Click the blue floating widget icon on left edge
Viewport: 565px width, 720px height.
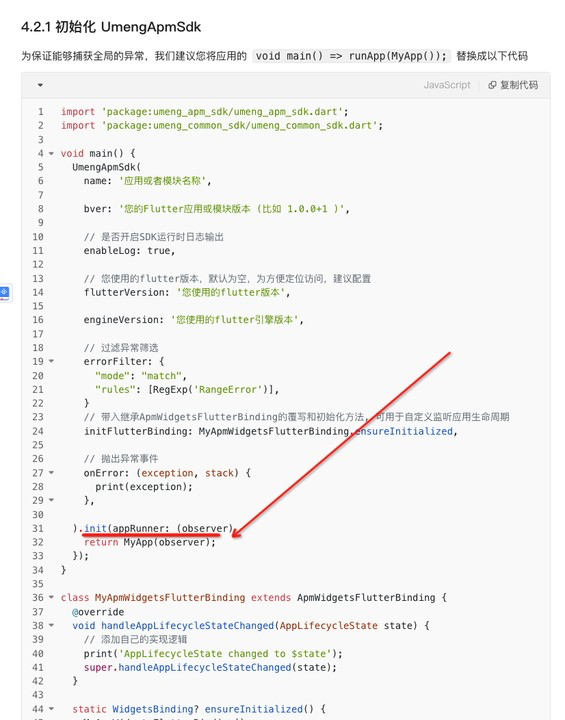(5, 292)
